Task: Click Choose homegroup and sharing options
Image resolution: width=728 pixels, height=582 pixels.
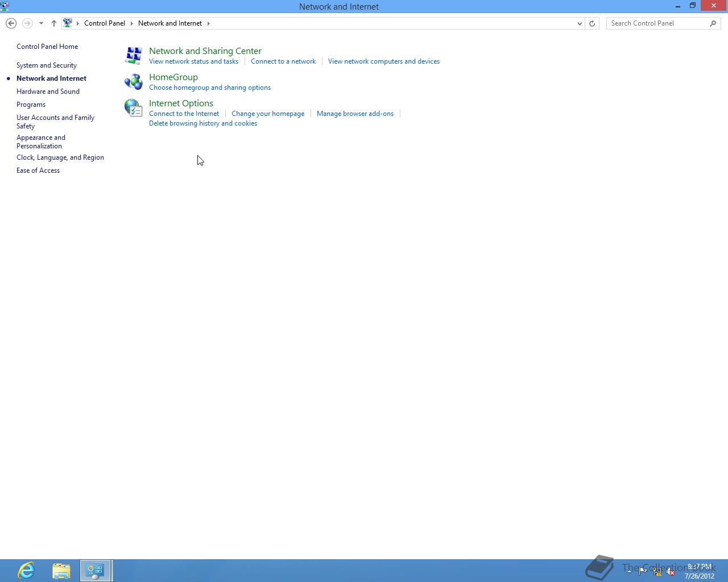Action: [210, 88]
